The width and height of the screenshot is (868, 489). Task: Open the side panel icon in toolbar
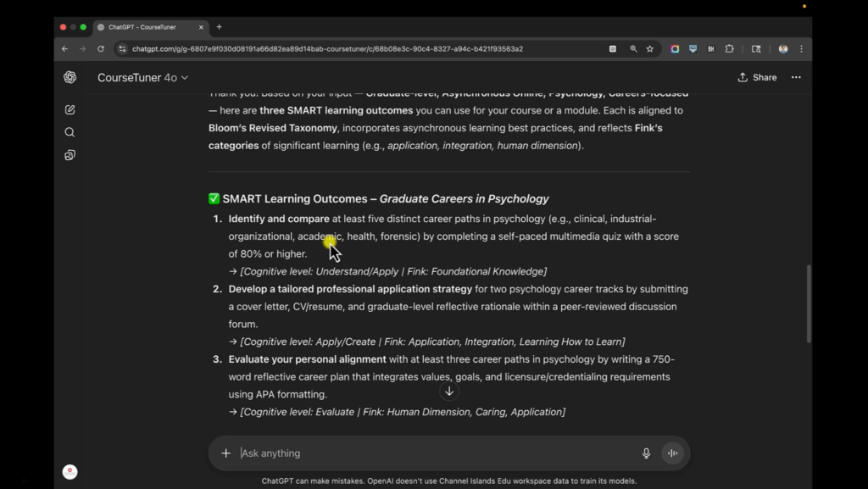tap(756, 48)
